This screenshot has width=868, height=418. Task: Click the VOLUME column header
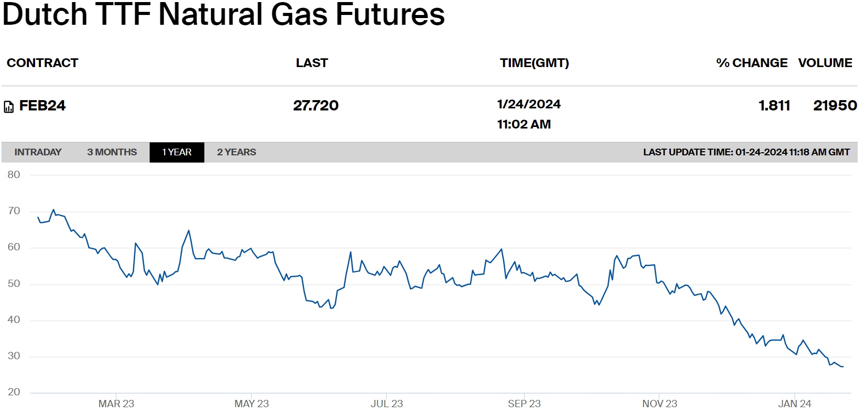825,63
